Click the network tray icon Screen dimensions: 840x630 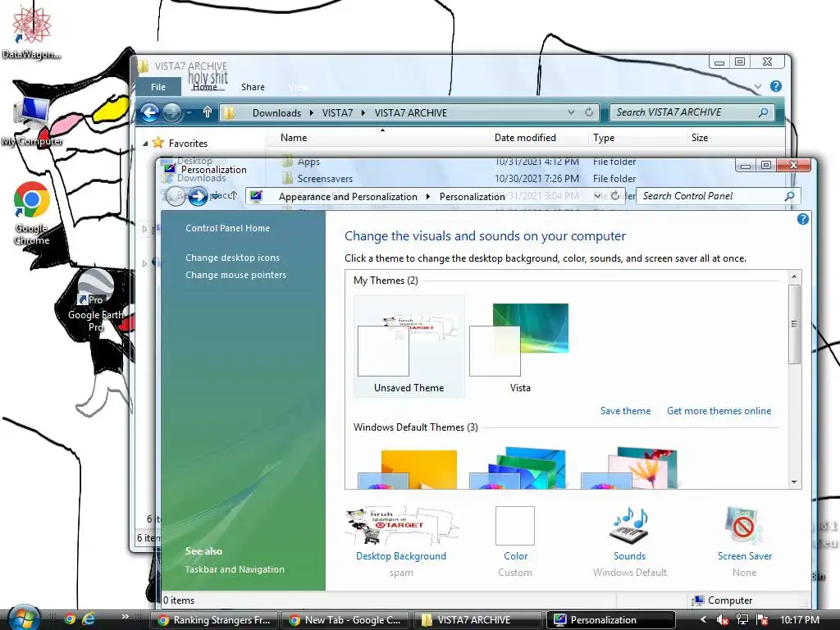coord(742,620)
